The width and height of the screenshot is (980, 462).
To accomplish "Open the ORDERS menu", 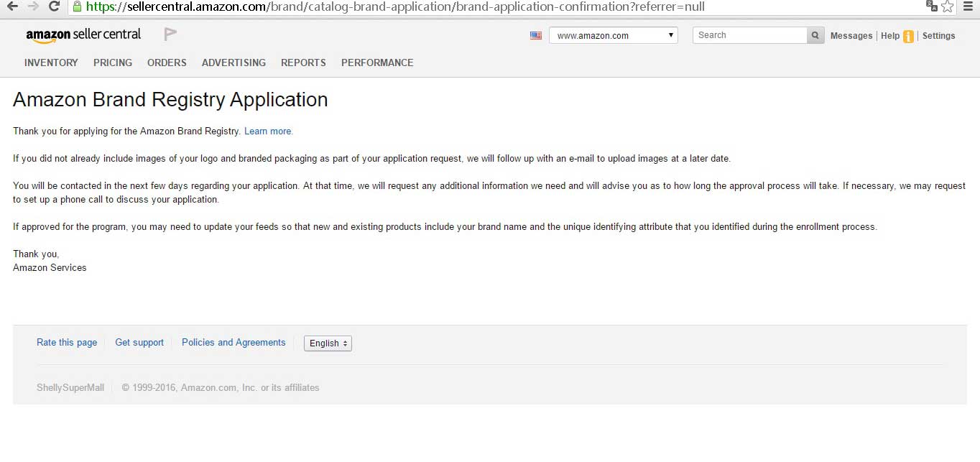I will pyautogui.click(x=167, y=63).
